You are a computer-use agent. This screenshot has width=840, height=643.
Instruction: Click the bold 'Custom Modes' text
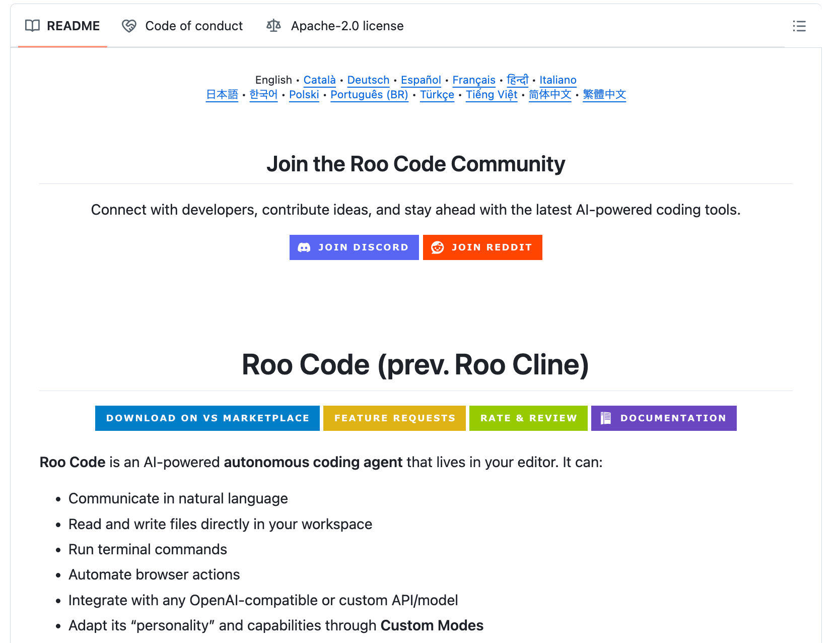[432, 625]
